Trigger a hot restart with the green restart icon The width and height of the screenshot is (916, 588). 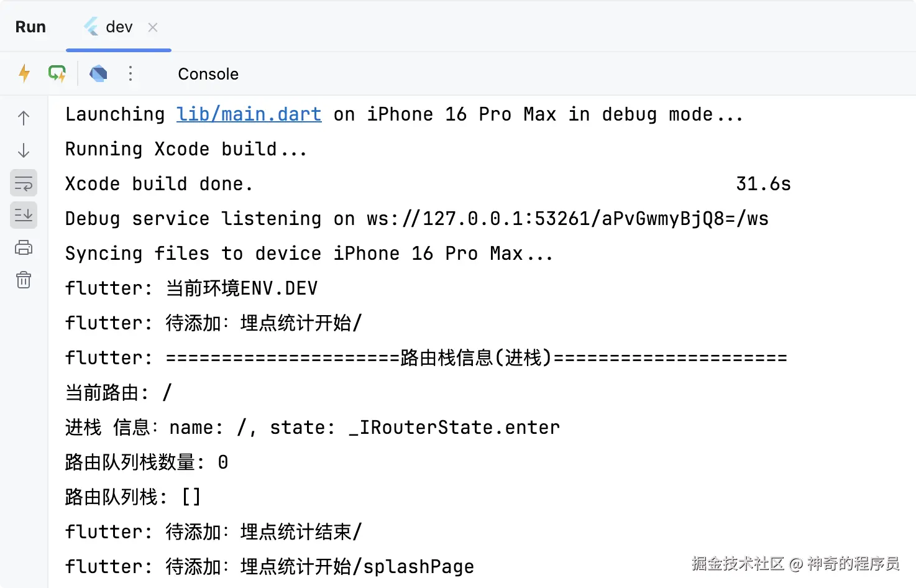(57, 73)
